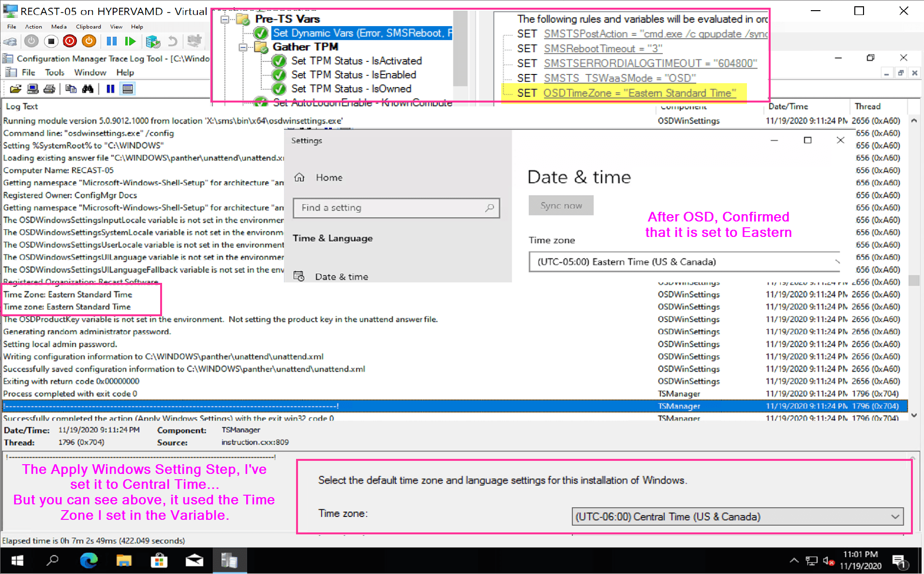Click the Print icon in CMTrace toolbar
This screenshot has height=574, width=924.
tap(49, 90)
